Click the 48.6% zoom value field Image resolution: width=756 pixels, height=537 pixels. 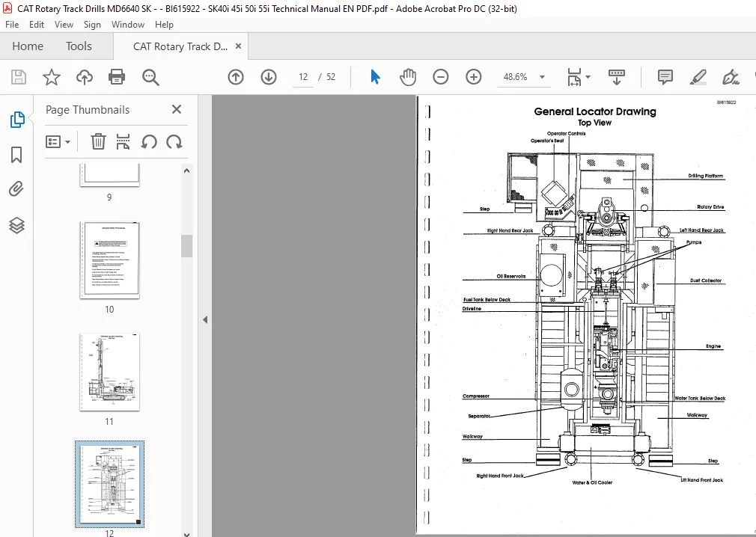coord(516,77)
